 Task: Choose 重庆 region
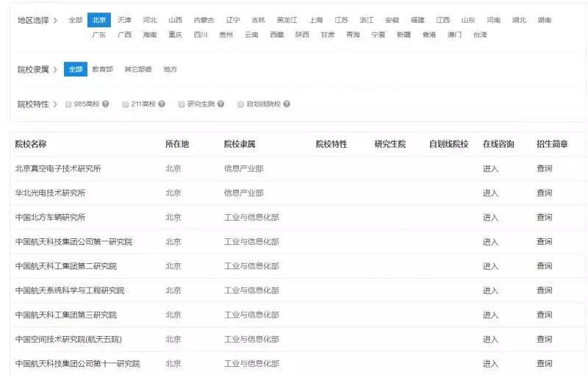click(175, 35)
